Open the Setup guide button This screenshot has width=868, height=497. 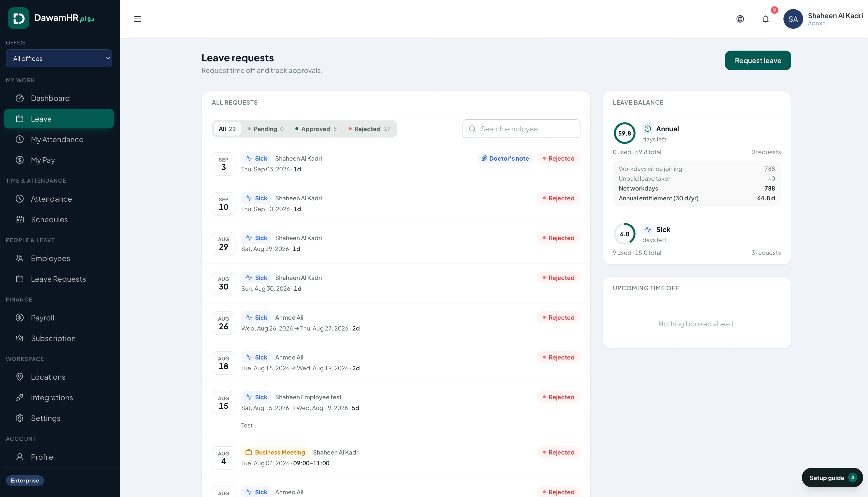pyautogui.click(x=832, y=478)
